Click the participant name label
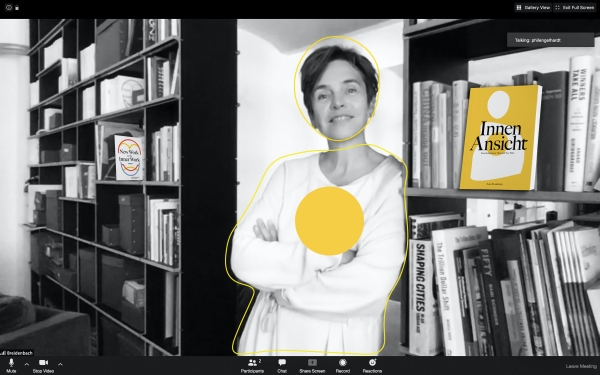 pos(17,352)
